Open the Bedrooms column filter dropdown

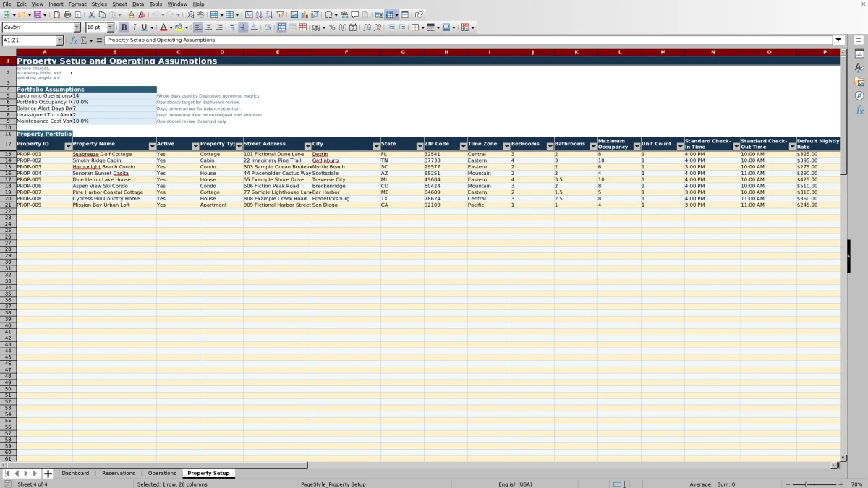click(550, 146)
